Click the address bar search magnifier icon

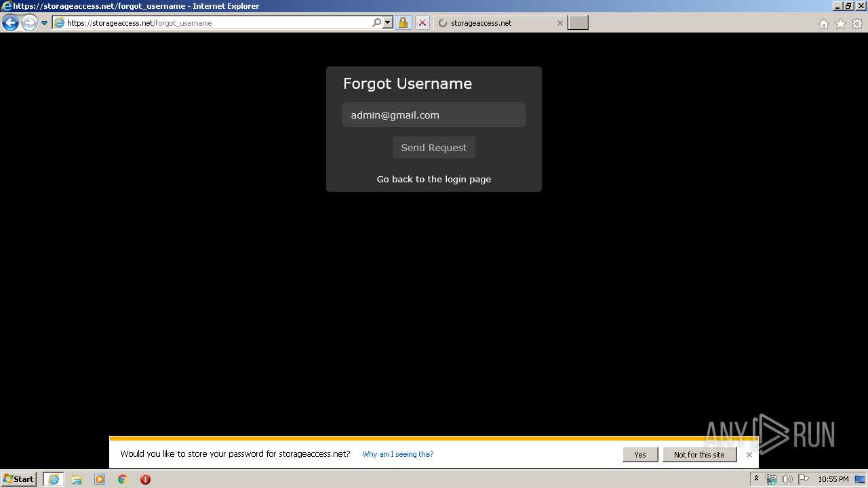point(376,22)
